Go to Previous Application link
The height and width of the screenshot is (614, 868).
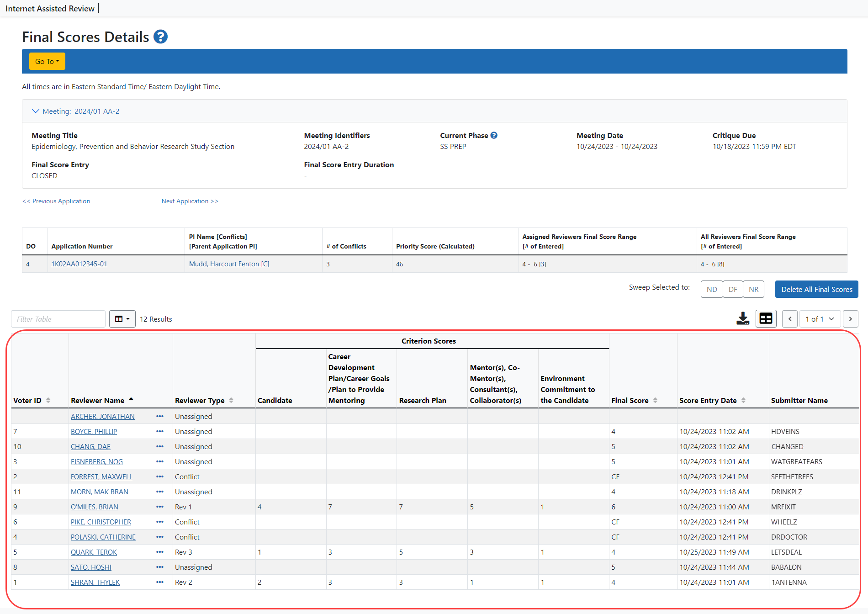56,201
